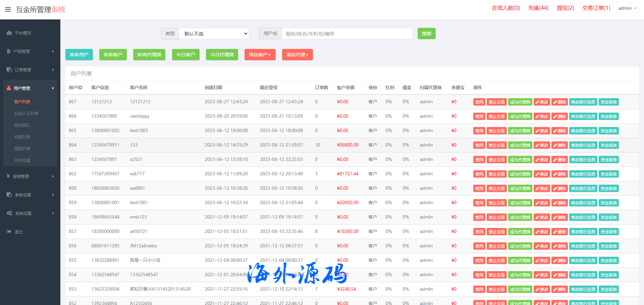Click the 报表管理 yen icon in sidebar

8,176
